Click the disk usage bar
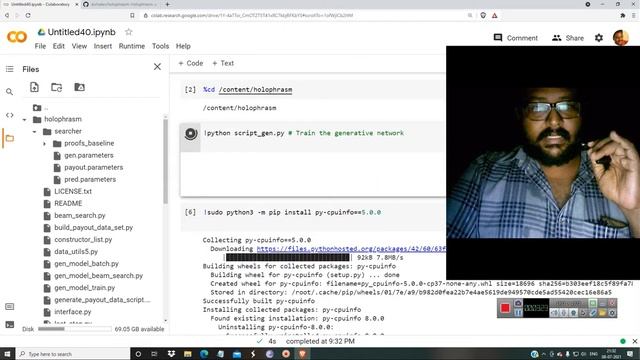The image size is (640, 360). point(74,329)
